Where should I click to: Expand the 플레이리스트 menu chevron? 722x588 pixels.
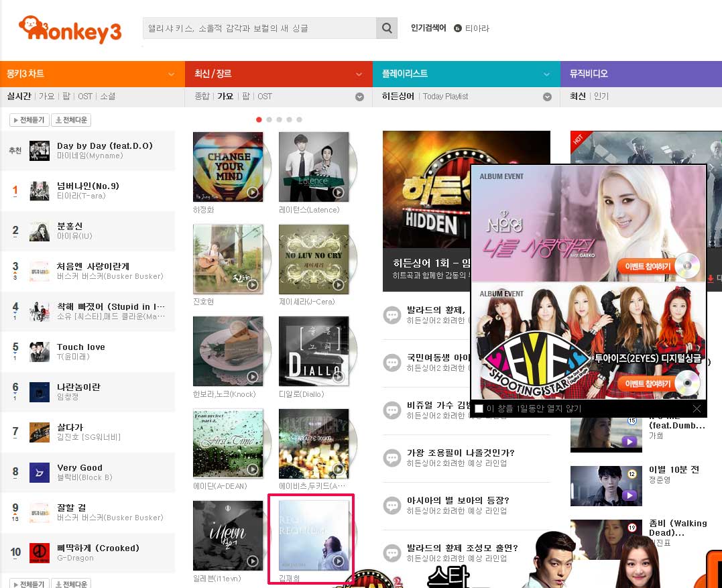[546, 74]
